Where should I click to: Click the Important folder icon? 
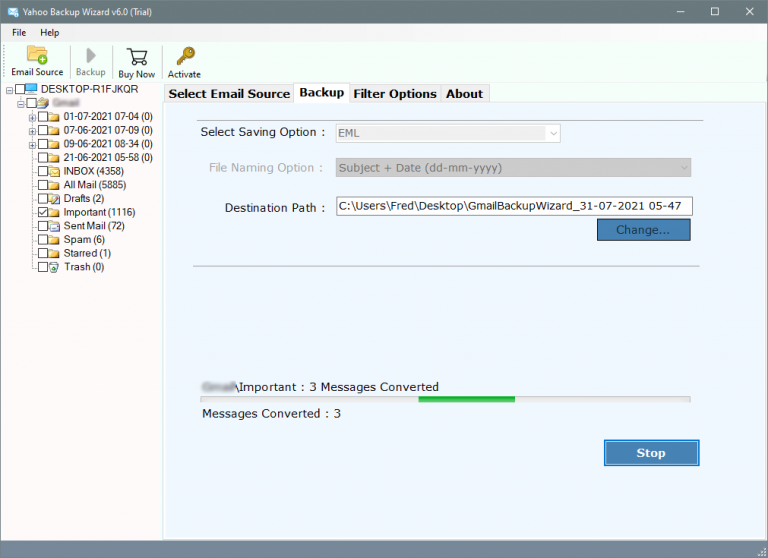54,213
